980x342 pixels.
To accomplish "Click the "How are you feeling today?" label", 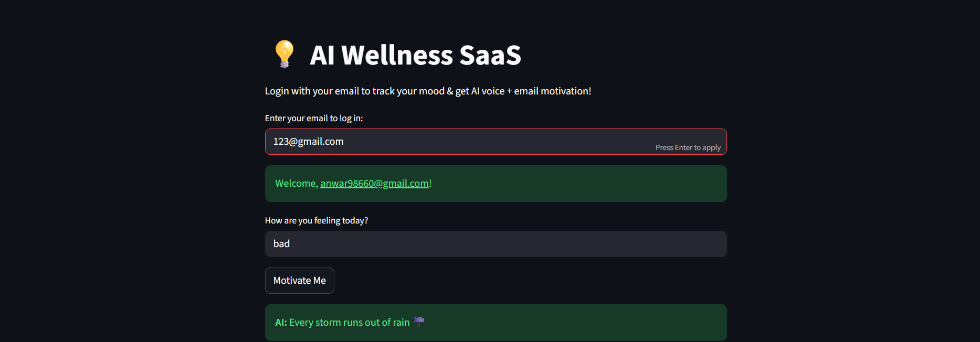I will tap(316, 221).
